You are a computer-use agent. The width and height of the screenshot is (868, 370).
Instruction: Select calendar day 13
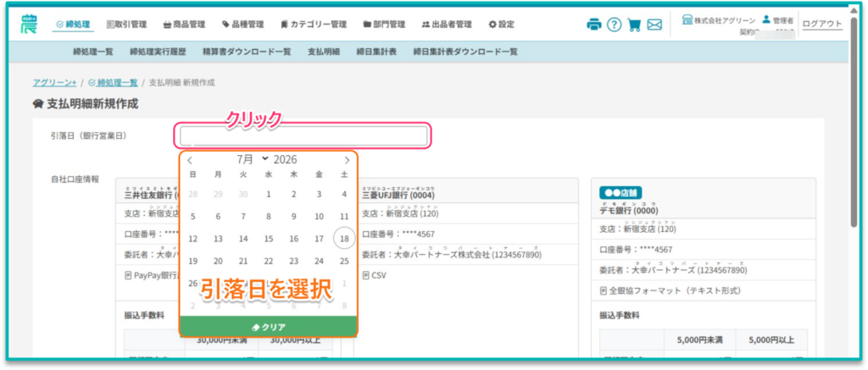tap(218, 239)
